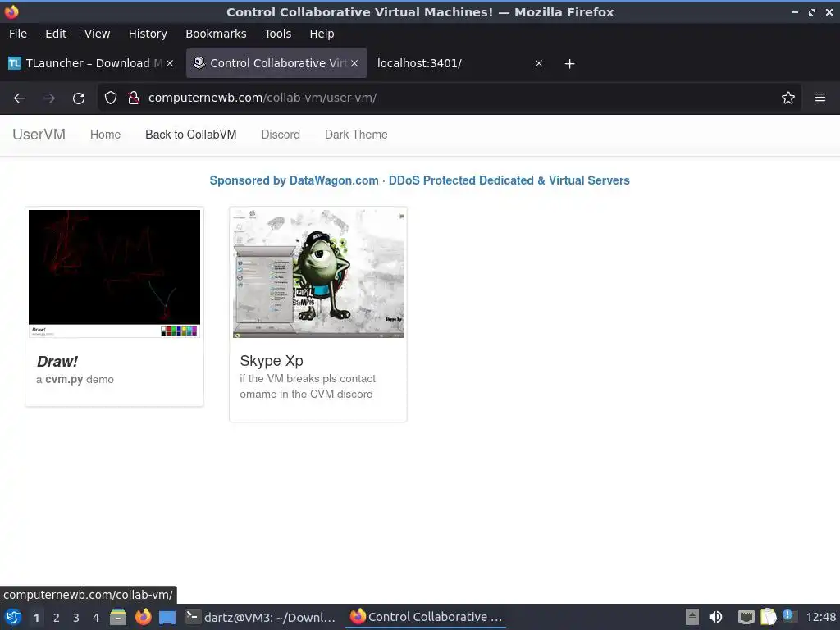The image size is (840, 630).
Task: Open the Help menu
Action: pos(322,34)
